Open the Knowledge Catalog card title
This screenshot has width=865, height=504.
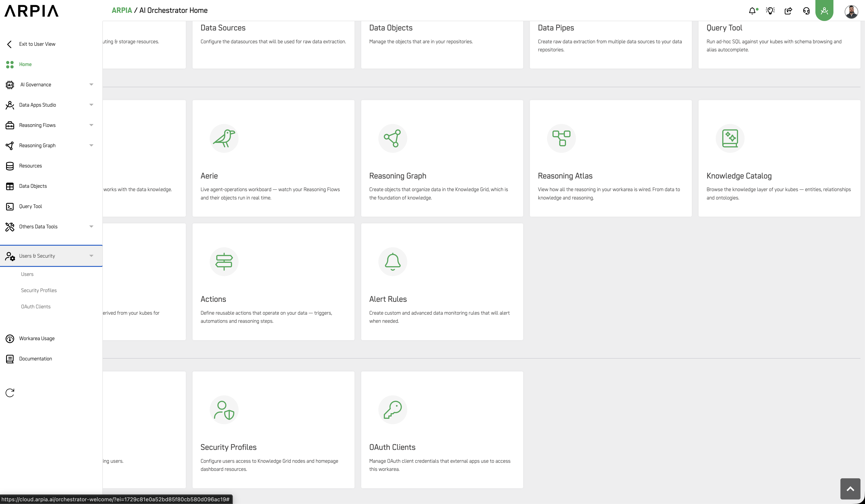[x=739, y=176]
